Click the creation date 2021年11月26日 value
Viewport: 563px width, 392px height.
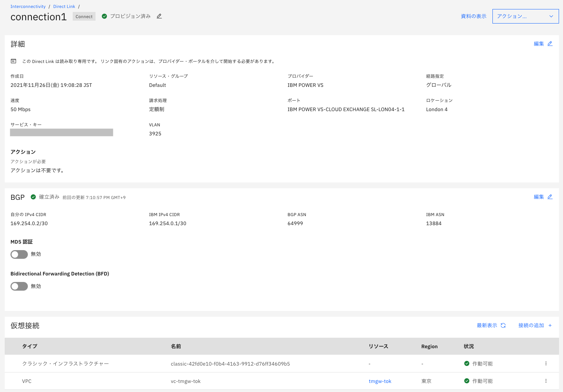click(51, 85)
